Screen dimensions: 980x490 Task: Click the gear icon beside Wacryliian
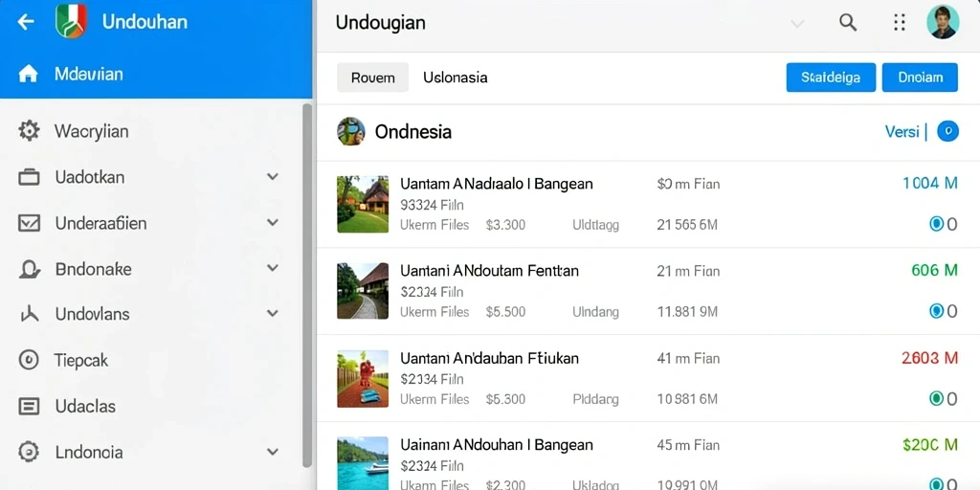(29, 131)
